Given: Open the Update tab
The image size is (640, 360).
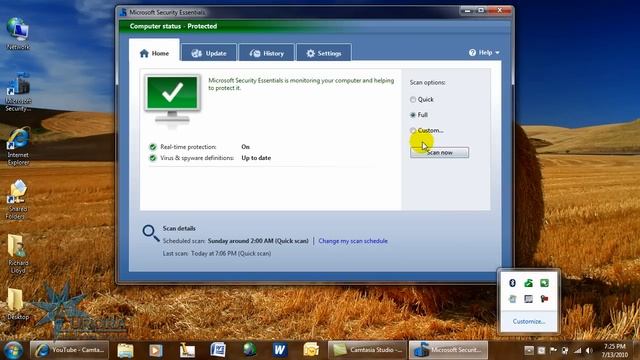Looking at the screenshot, I should 209,53.
